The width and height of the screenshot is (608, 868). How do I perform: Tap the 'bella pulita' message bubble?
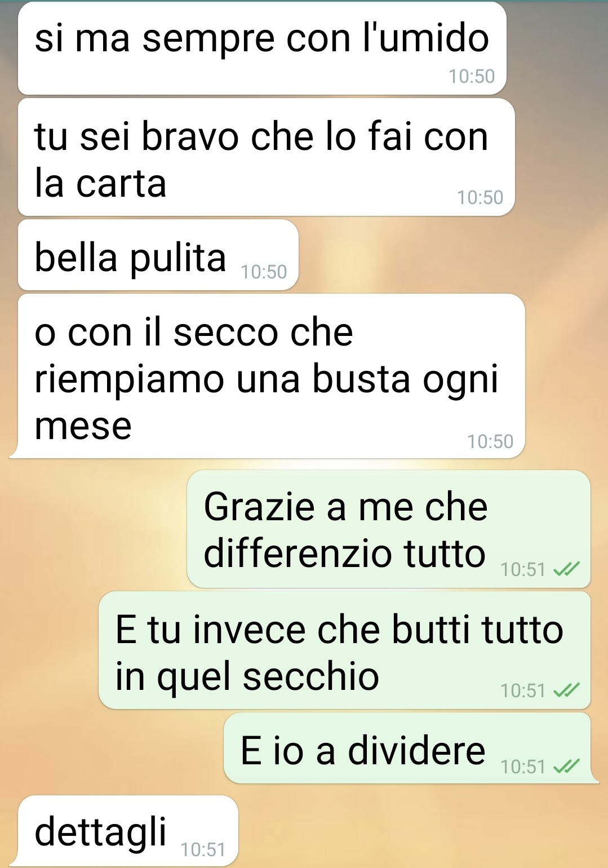pos(158,255)
